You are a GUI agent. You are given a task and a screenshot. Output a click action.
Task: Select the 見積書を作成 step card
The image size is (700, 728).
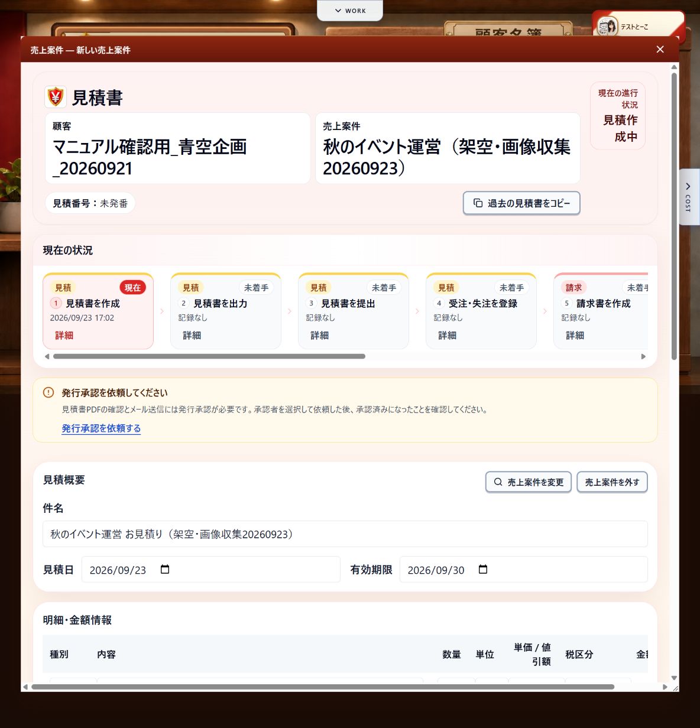pyautogui.click(x=98, y=311)
